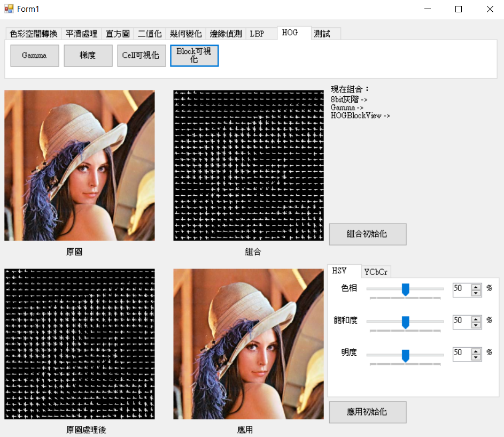504x437 pixels.
Task: Click the 'HOGBlockView ->' combination text
Action: click(x=360, y=116)
